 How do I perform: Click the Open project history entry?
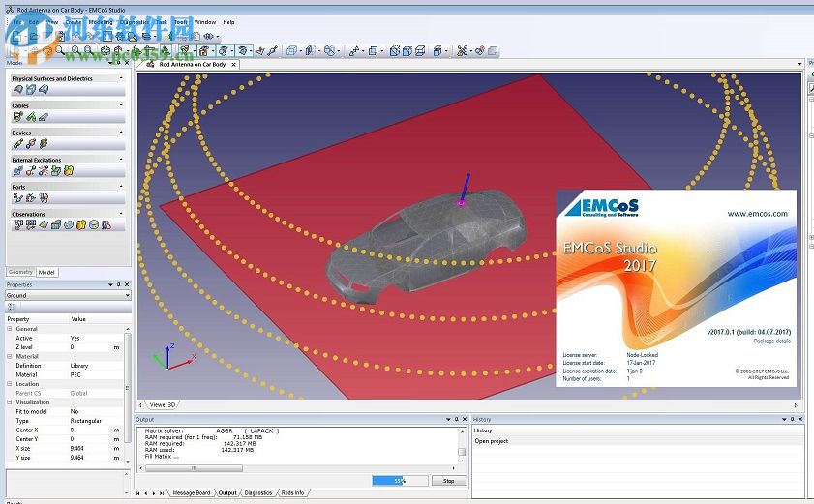(491, 441)
